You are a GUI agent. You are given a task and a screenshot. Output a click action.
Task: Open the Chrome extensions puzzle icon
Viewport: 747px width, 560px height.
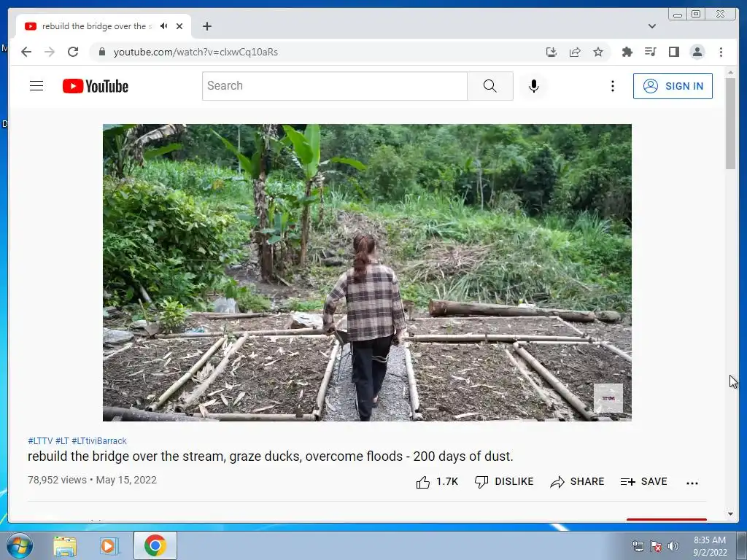coord(627,52)
